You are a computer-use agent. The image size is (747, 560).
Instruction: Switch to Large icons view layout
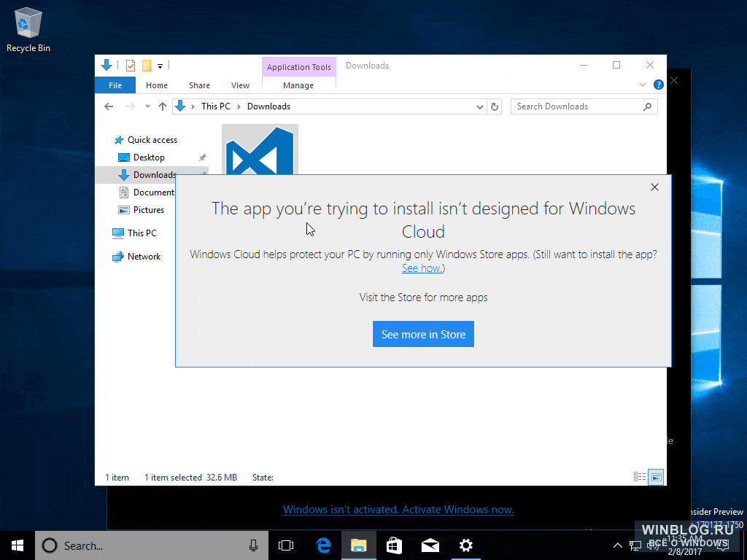656,477
